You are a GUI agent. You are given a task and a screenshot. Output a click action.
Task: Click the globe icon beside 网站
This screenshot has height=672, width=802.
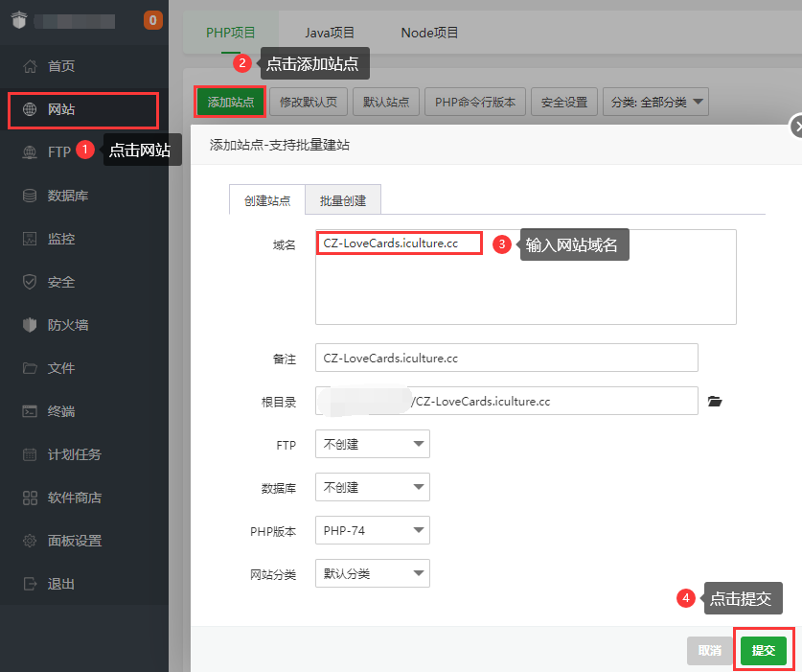point(30,109)
